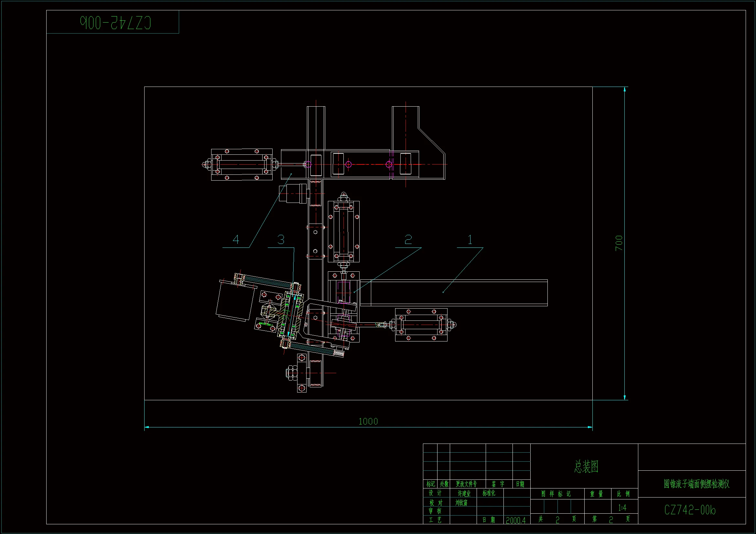Select the 1:4 scale value cell
Viewport: 756px width, 534px height.
(x=622, y=508)
